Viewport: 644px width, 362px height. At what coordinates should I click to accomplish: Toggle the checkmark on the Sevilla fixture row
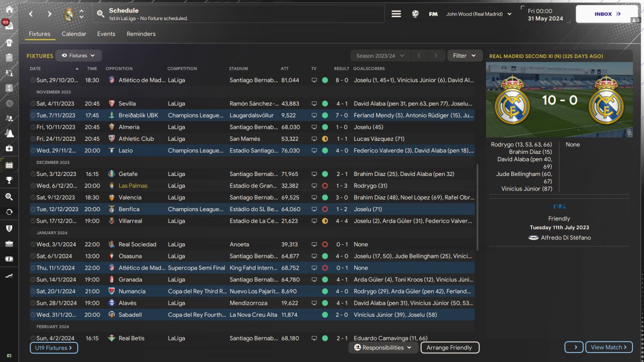[33, 104]
